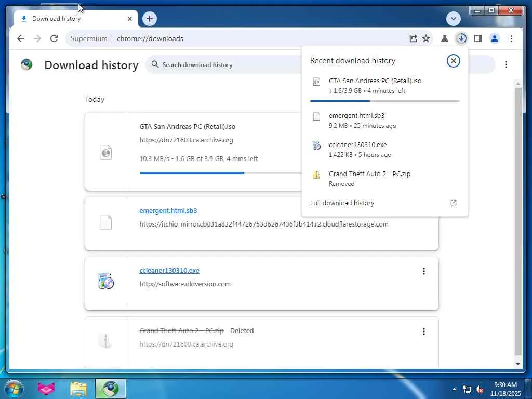The width and height of the screenshot is (532, 399).
Task: Click the search magnifier icon
Action: click(155, 64)
